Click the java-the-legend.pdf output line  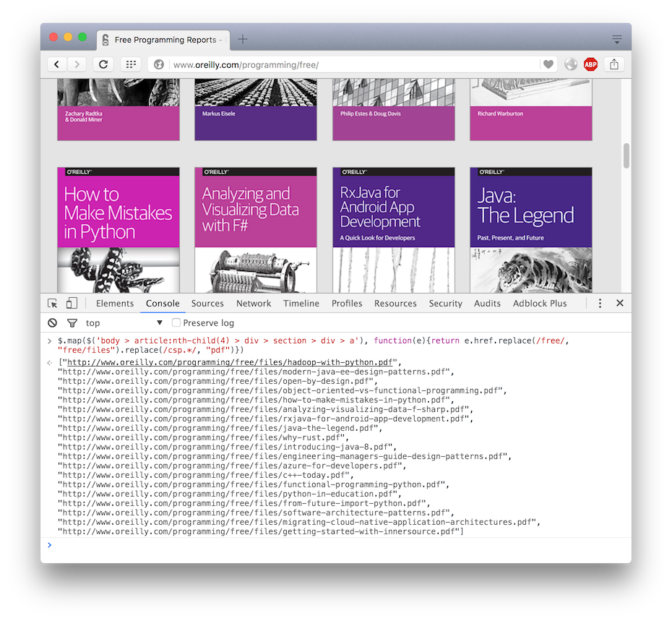pos(220,428)
